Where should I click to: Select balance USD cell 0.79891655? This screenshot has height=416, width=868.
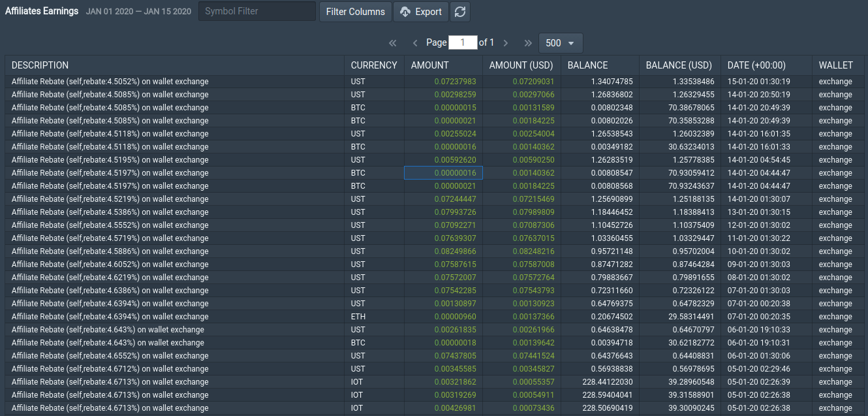tap(680, 278)
